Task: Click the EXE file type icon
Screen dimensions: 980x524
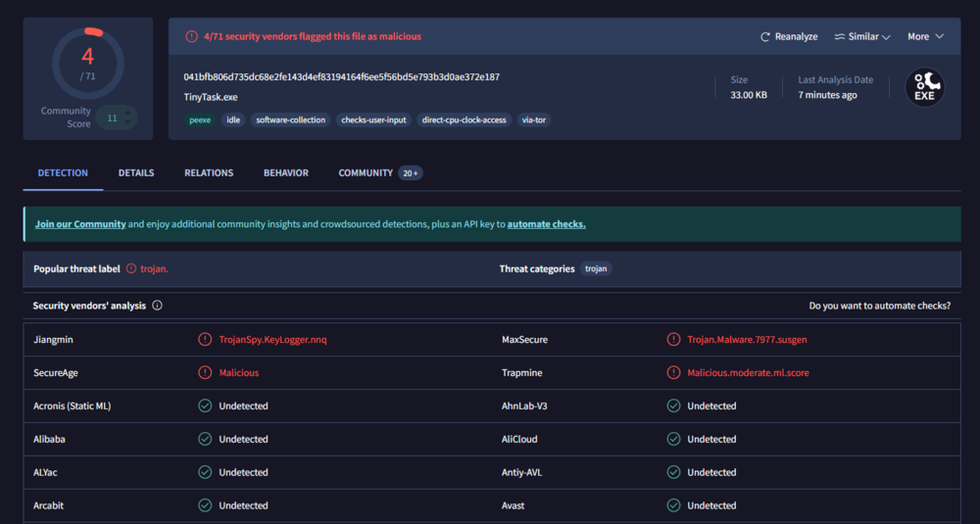Action: tap(925, 87)
